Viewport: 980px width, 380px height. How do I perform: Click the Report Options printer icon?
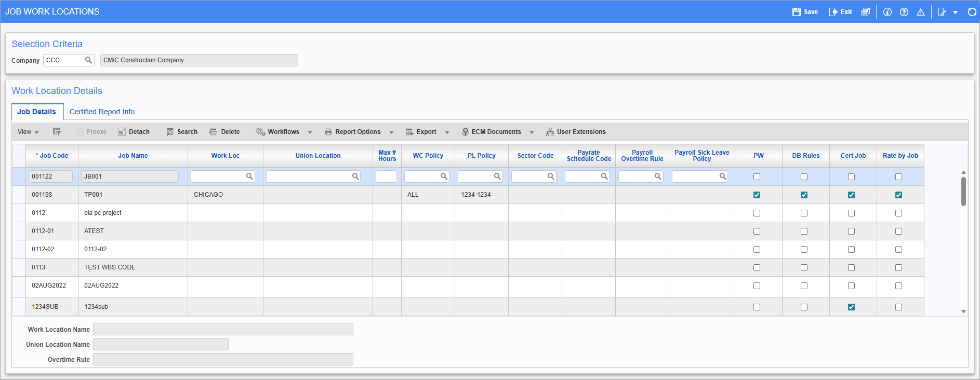(328, 132)
